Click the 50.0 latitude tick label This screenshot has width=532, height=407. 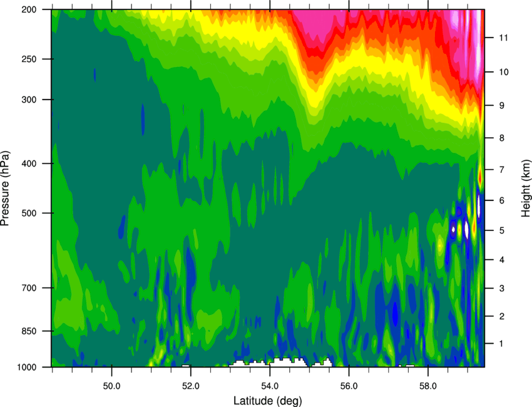(111, 386)
